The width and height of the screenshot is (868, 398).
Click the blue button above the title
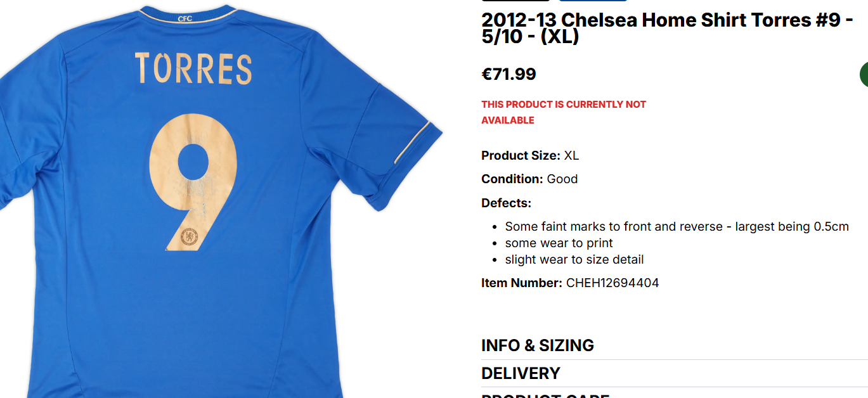point(592,1)
